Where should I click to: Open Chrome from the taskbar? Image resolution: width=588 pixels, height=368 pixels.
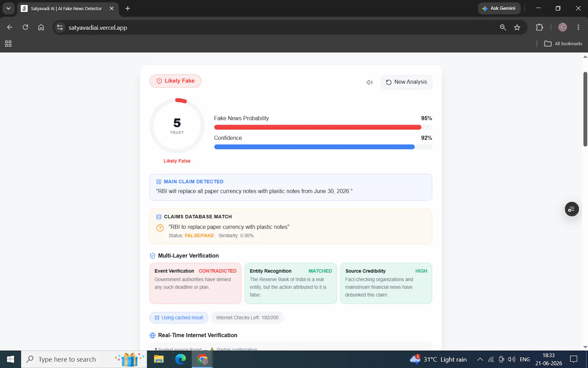202,359
